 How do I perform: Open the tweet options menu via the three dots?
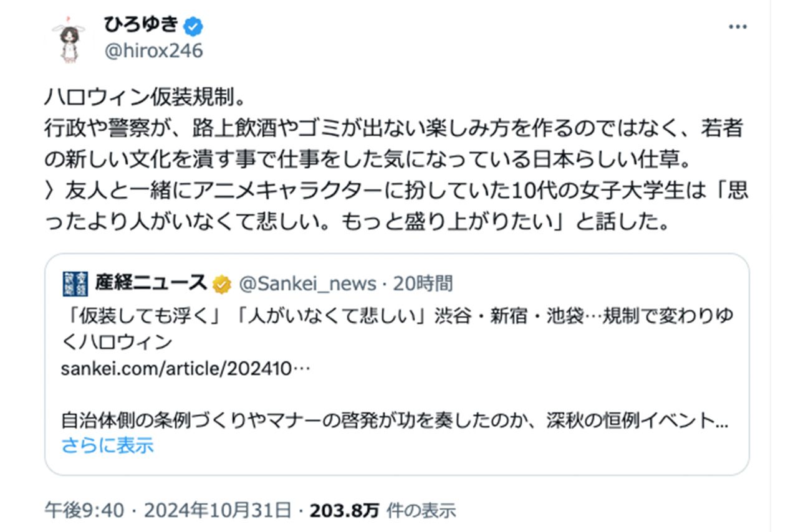(737, 25)
